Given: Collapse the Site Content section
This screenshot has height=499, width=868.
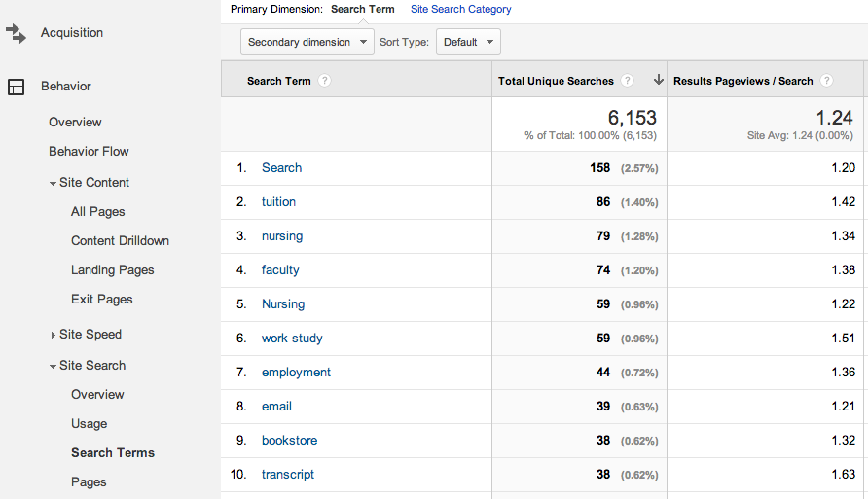Looking at the screenshot, I should [54, 183].
